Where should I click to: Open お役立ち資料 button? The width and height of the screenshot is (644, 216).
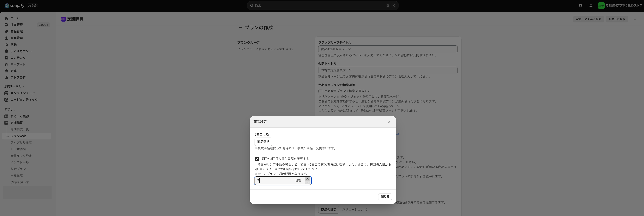pyautogui.click(x=617, y=19)
